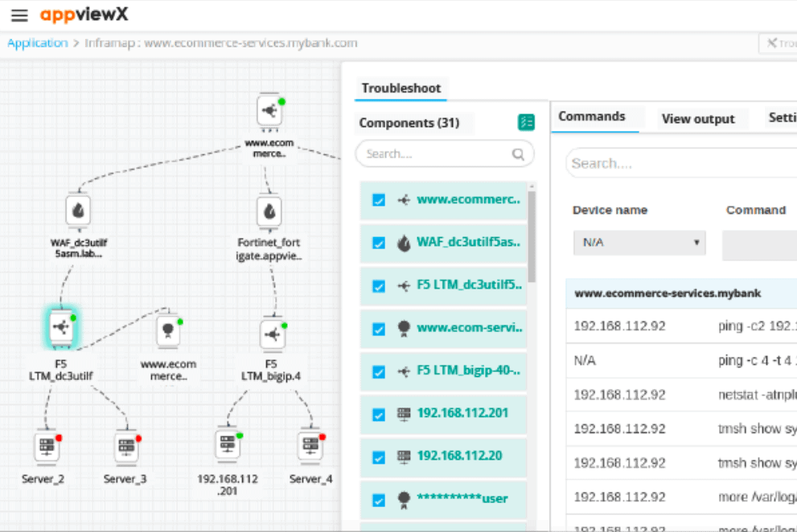
Task: Click the partially visible Troubleshoot button at top right
Action: pyautogui.click(x=779, y=43)
